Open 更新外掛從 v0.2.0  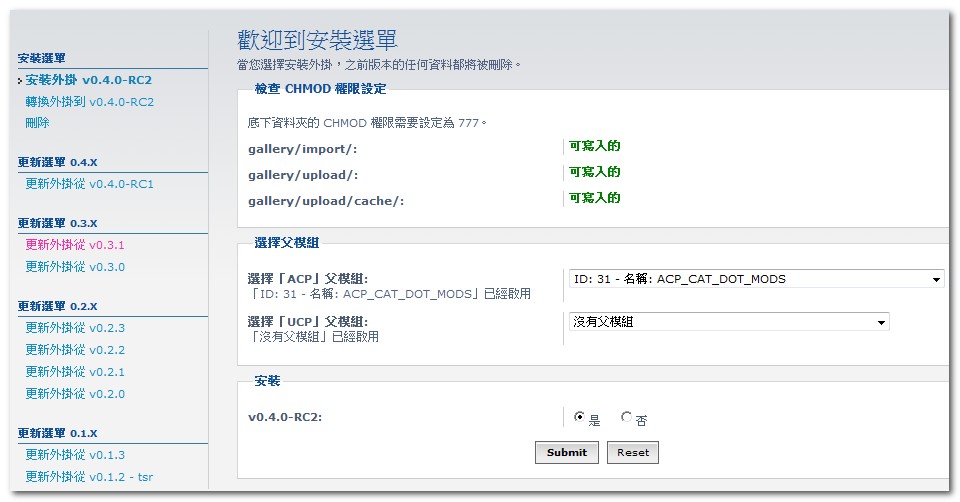(75, 394)
